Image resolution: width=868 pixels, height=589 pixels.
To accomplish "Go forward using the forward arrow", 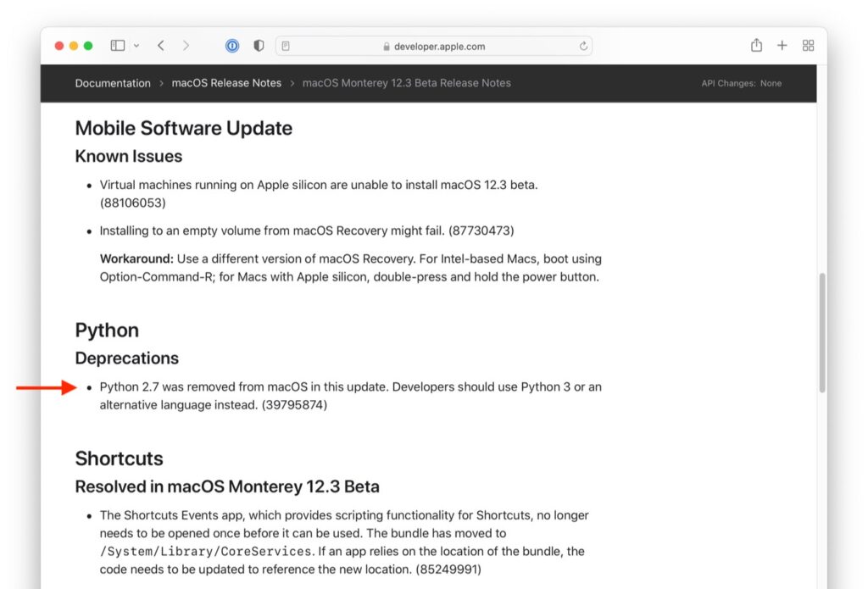I will [186, 45].
